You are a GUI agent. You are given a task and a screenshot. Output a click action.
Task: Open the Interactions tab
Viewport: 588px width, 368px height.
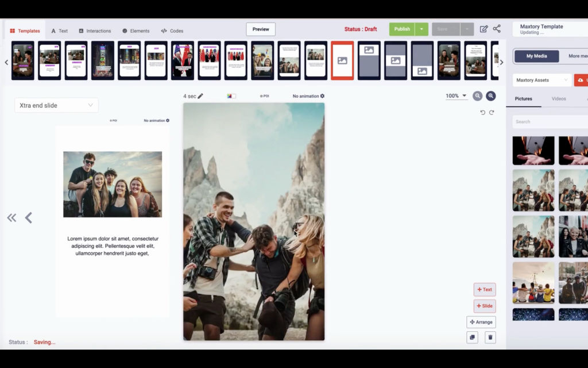tap(95, 31)
